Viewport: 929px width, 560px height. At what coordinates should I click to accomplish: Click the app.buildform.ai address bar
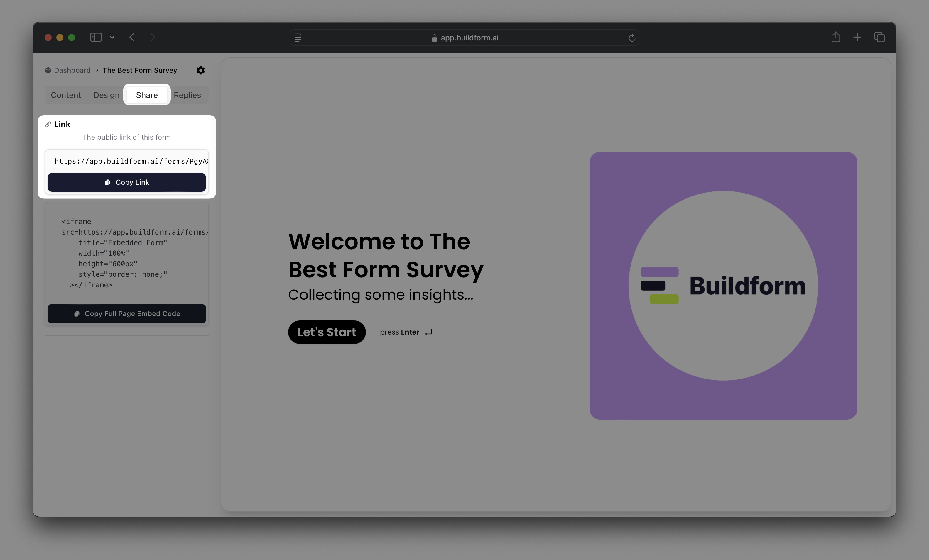tap(464, 38)
